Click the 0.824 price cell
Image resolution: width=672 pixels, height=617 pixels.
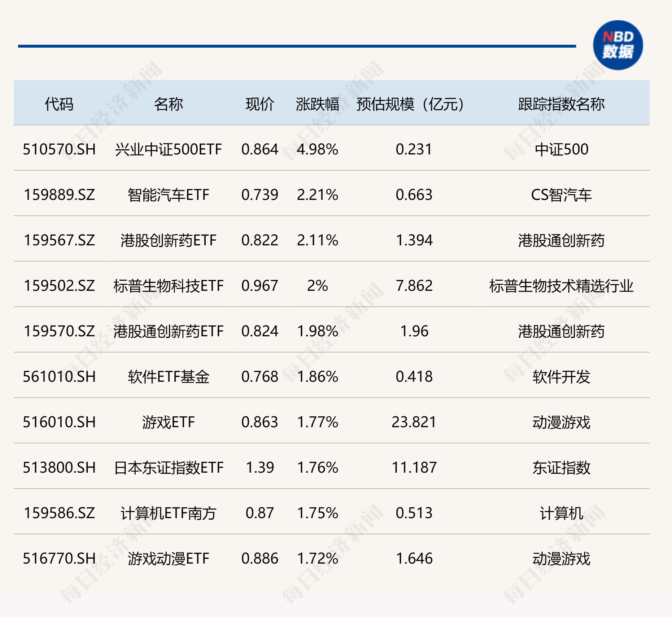(260, 331)
